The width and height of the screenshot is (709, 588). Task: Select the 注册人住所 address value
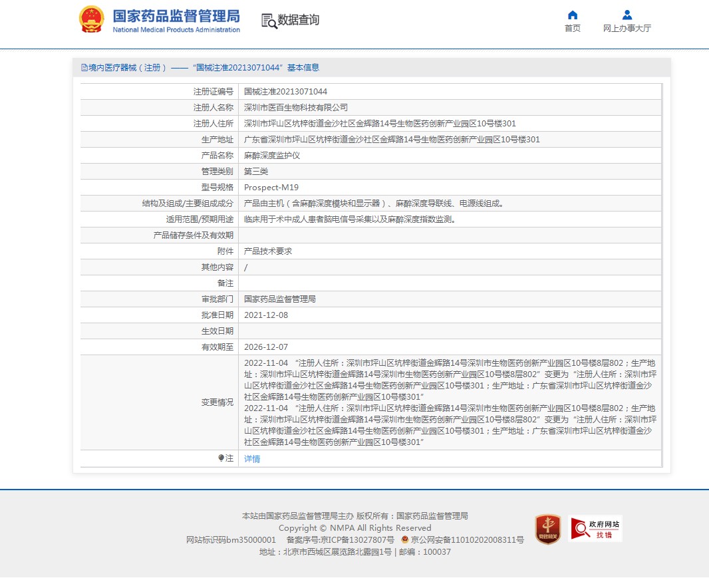(x=380, y=124)
